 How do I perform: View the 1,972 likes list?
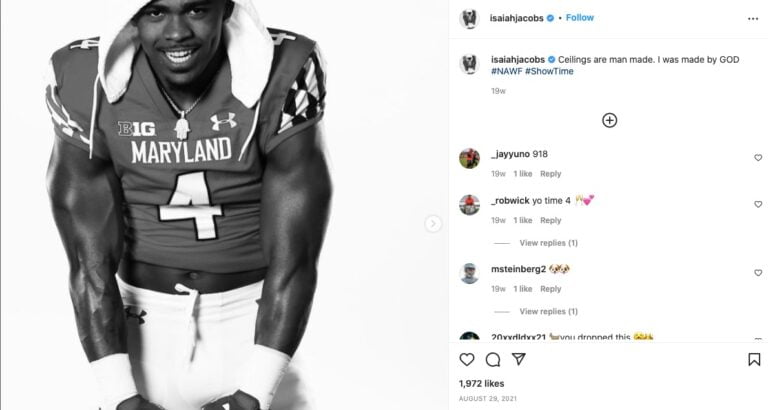(482, 383)
